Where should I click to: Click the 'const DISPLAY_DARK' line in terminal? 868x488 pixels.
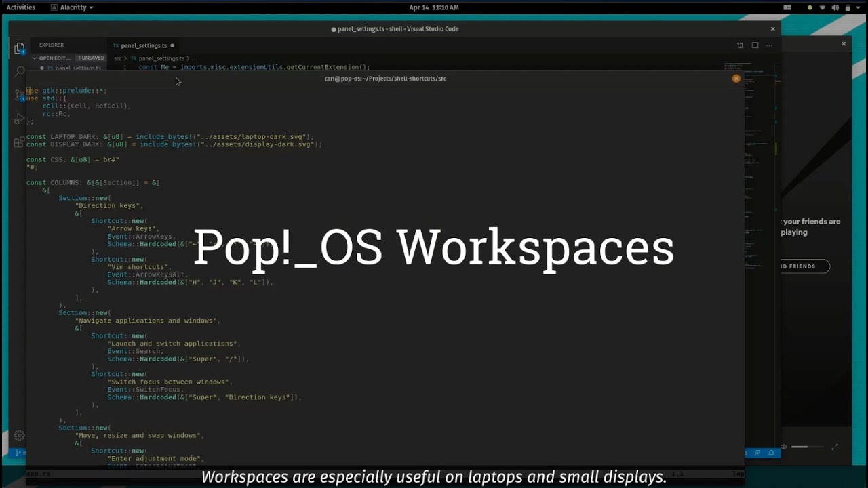pos(174,144)
